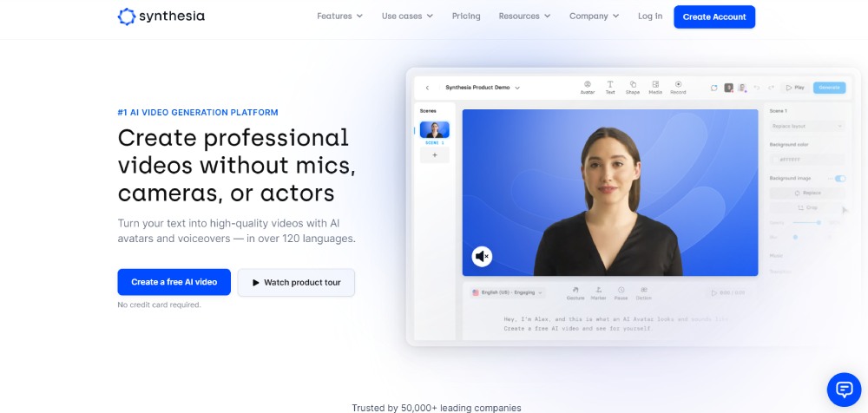Open Background image three-dots options
868x413 pixels.
pos(829,178)
